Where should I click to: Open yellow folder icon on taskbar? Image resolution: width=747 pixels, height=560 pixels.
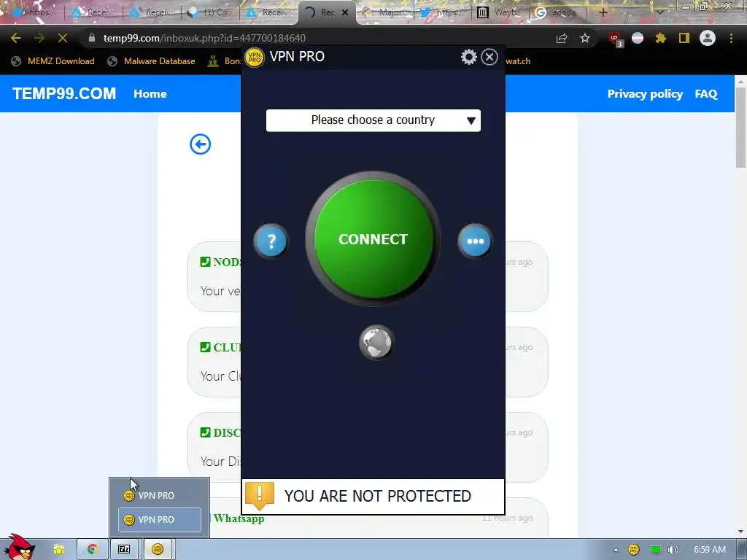pyautogui.click(x=59, y=550)
